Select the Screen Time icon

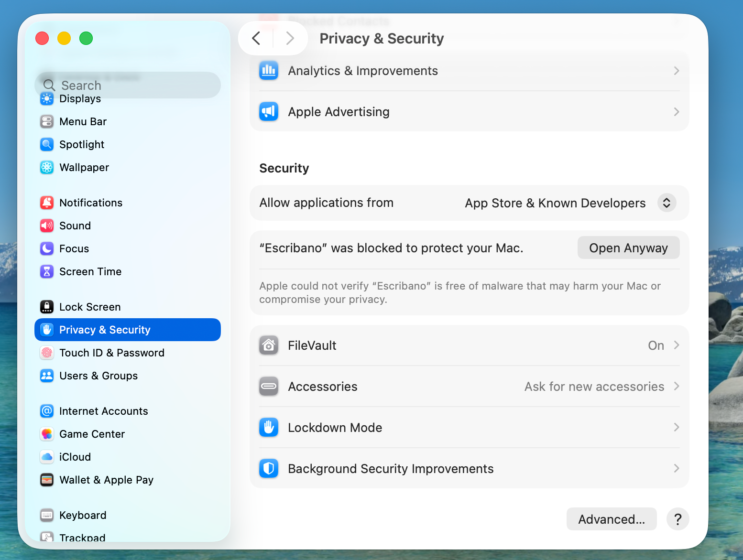(46, 271)
